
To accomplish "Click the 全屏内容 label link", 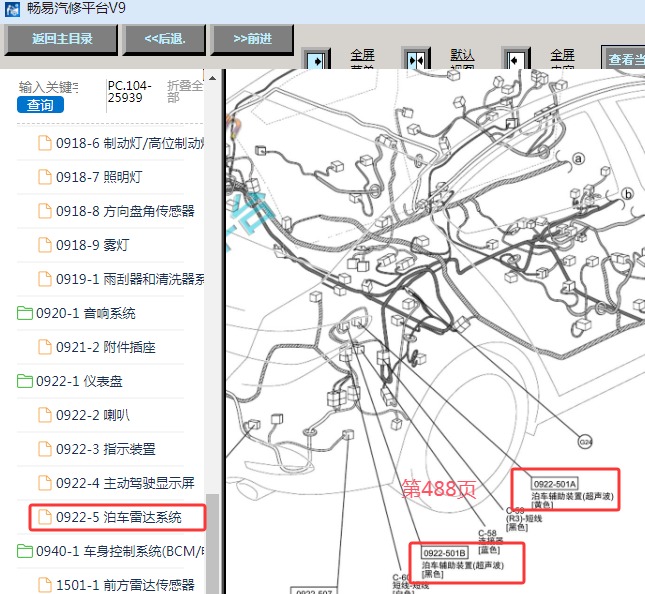I will pyautogui.click(x=562, y=58).
